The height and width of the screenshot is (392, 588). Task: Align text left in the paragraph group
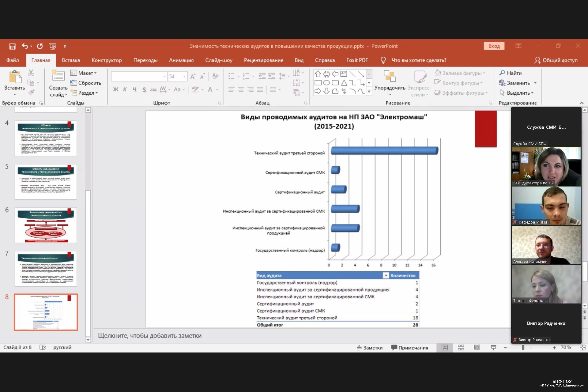232,89
